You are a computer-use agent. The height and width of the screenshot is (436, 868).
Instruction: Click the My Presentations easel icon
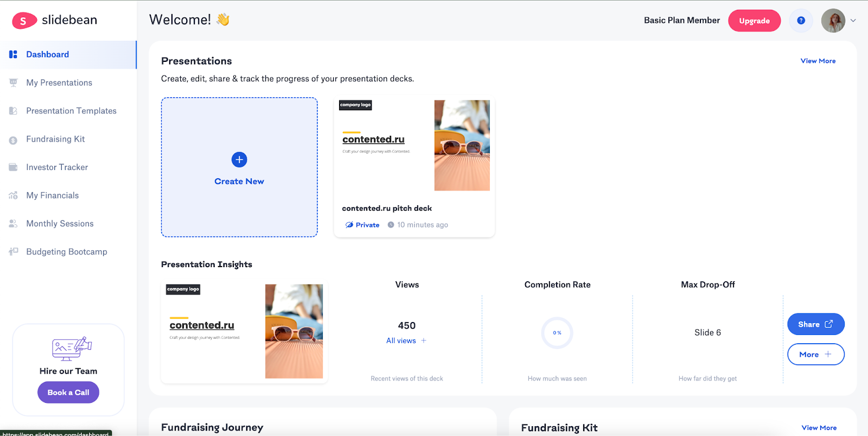click(x=13, y=83)
